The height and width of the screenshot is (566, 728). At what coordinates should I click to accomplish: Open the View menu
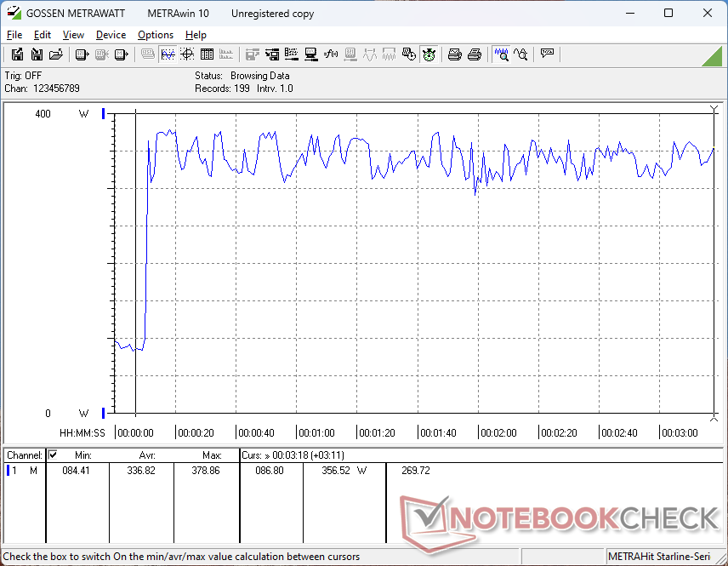point(73,35)
